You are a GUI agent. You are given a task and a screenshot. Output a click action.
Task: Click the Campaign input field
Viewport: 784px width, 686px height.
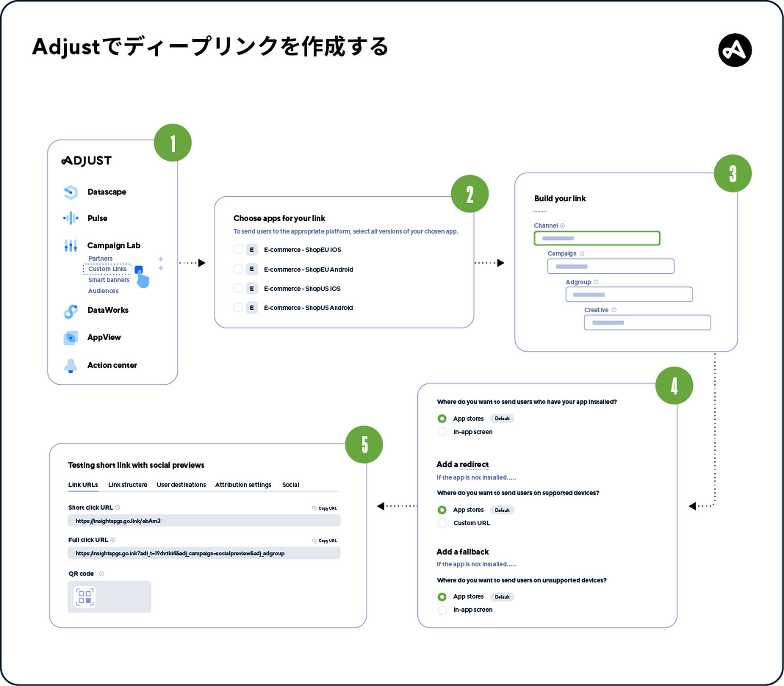[611, 266]
